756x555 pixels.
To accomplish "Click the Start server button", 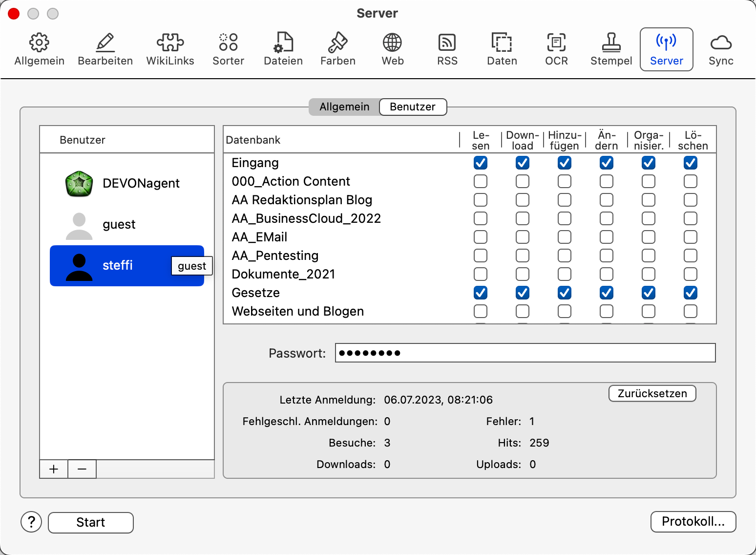I will pos(91,522).
